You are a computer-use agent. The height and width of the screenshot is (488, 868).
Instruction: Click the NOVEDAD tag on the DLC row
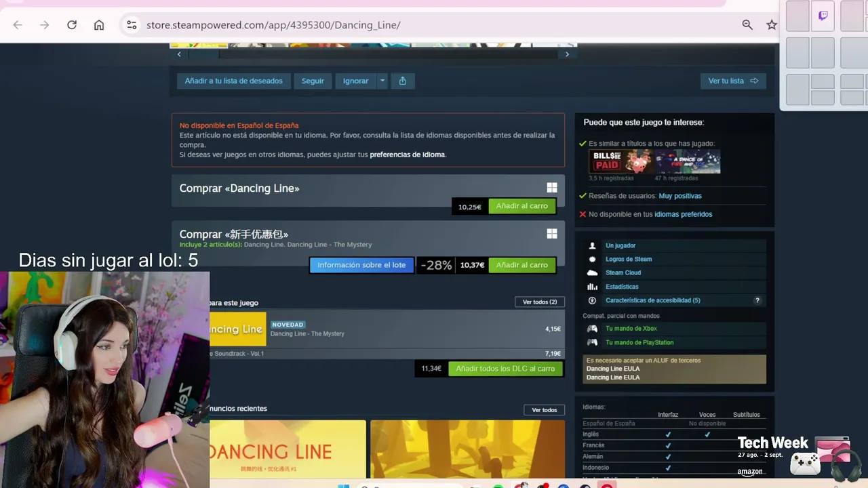click(x=288, y=325)
